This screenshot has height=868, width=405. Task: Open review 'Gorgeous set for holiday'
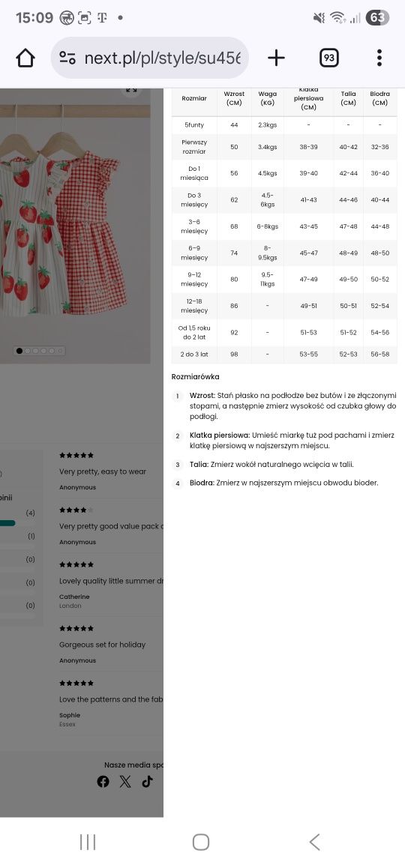[x=102, y=645]
